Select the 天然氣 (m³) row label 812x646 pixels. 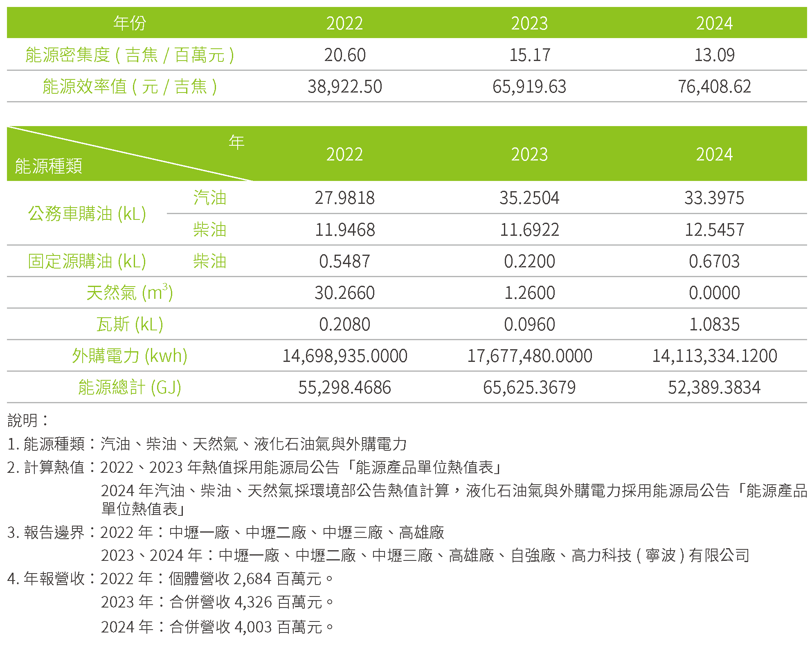tap(130, 293)
